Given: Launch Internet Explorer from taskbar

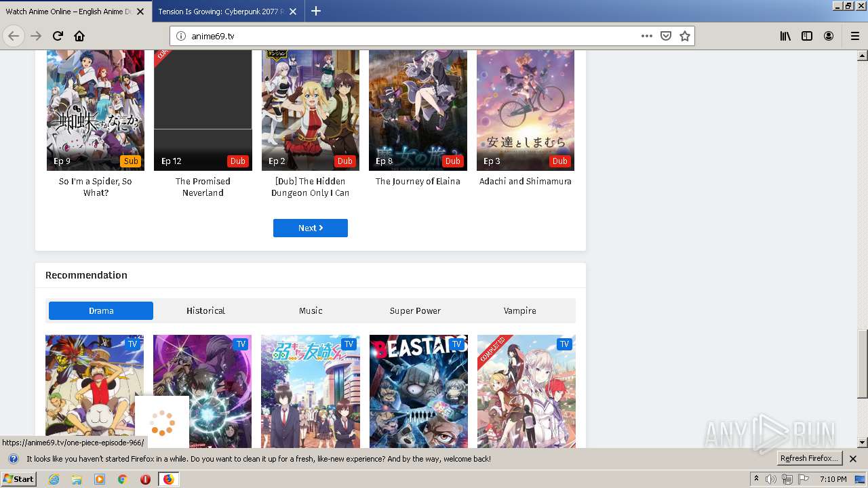Looking at the screenshot, I should (54, 479).
